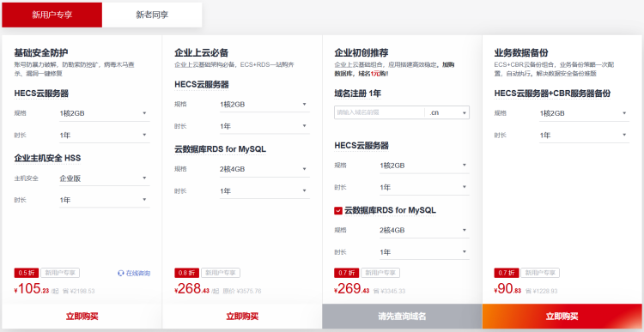Click the ¥90.83 price
Screen dimensions: 644x332
507,289
